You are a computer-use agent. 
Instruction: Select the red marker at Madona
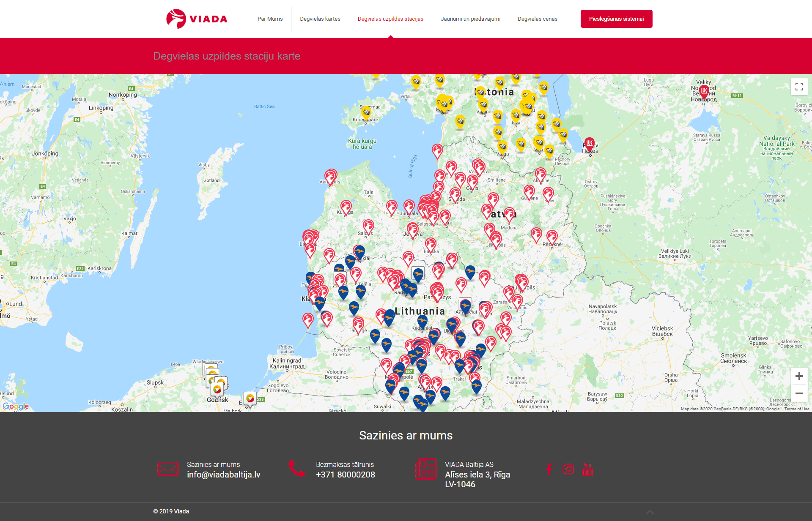510,215
